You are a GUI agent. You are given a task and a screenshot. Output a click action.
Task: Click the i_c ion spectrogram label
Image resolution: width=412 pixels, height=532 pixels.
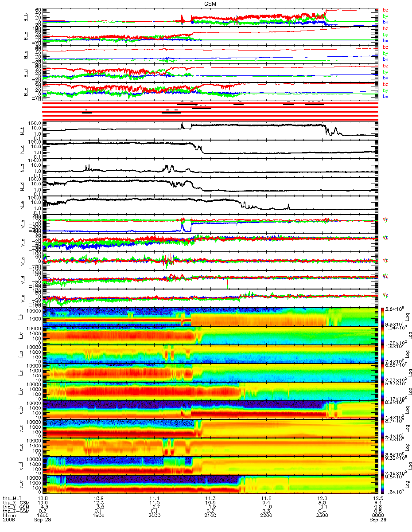click(x=19, y=336)
